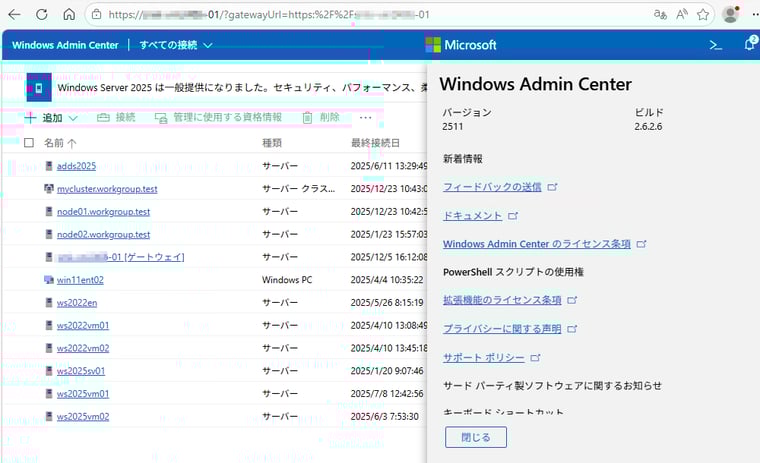Viewport: 760px width, 463px height.
Task: Open the ws2022en connection link
Action: click(x=77, y=303)
